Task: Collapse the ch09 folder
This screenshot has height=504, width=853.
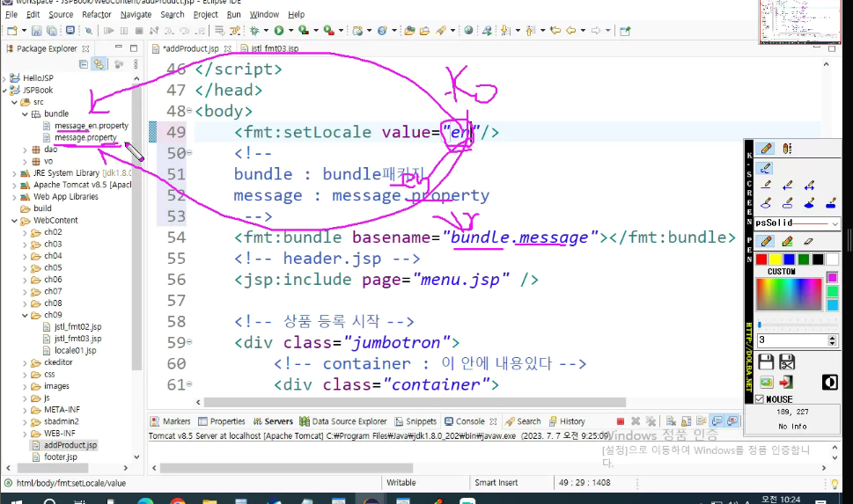Action: click(x=25, y=316)
